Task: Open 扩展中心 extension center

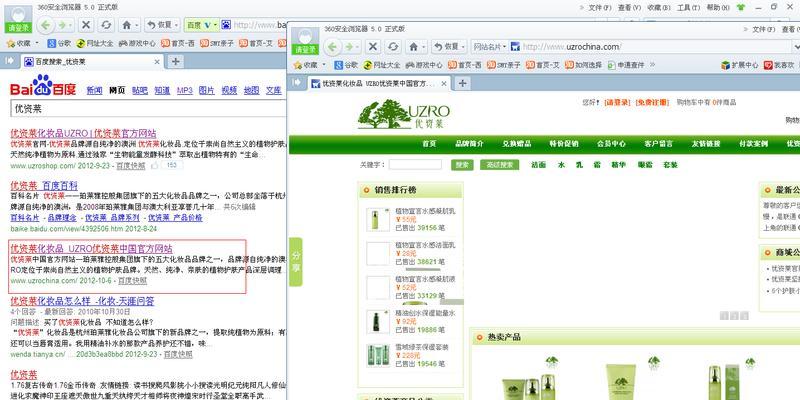Action: click(740, 65)
